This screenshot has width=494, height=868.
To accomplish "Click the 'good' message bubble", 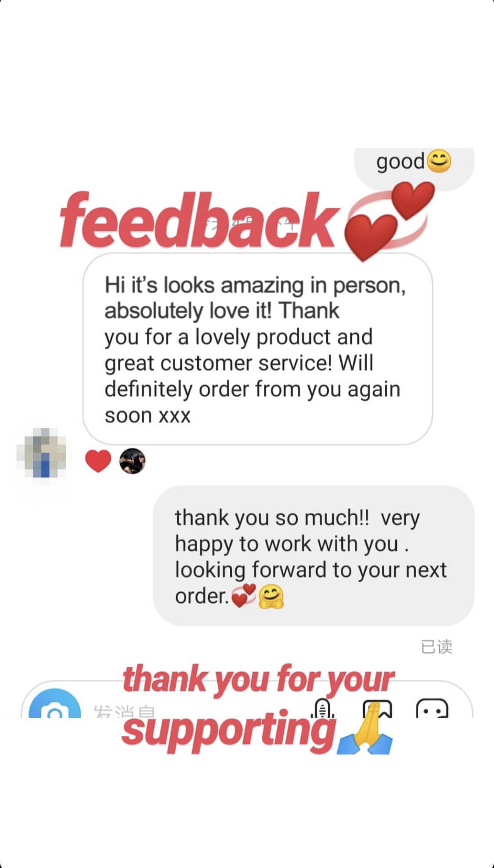I will click(414, 169).
